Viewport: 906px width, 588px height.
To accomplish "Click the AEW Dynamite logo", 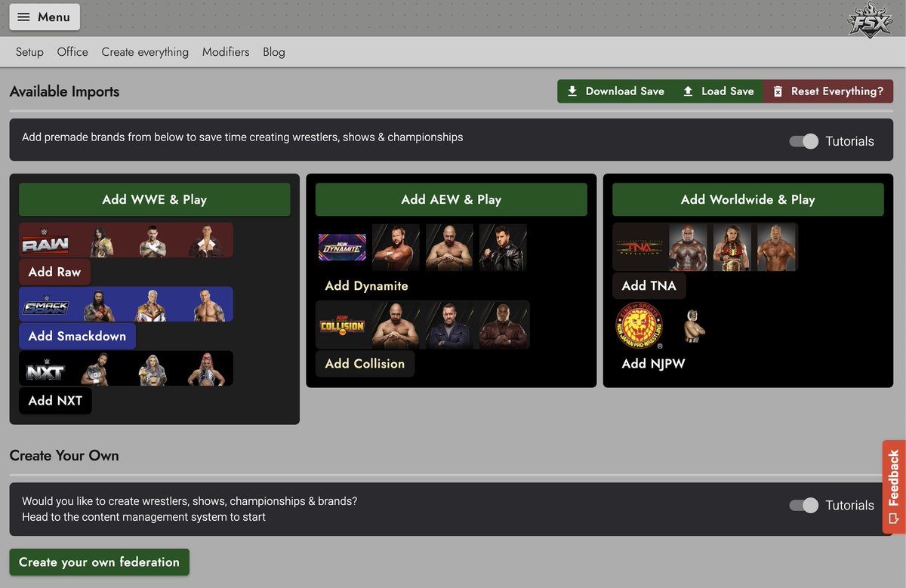I will 342,248.
